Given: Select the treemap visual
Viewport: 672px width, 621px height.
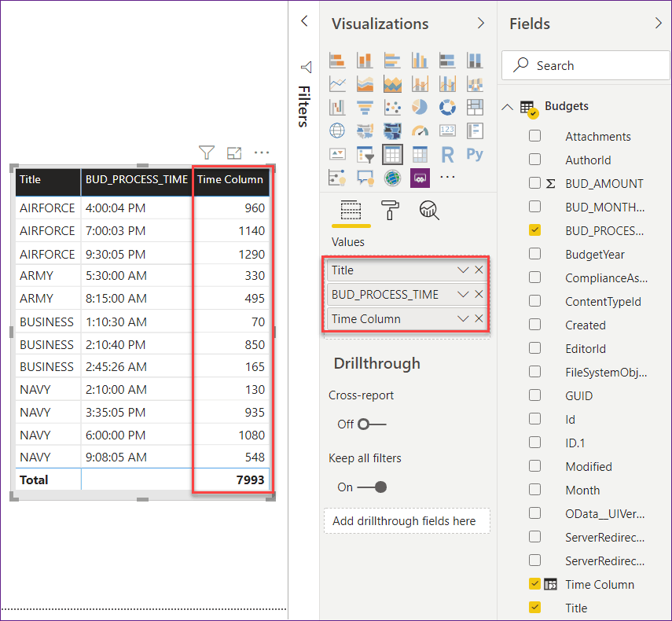Looking at the screenshot, I should [x=475, y=107].
